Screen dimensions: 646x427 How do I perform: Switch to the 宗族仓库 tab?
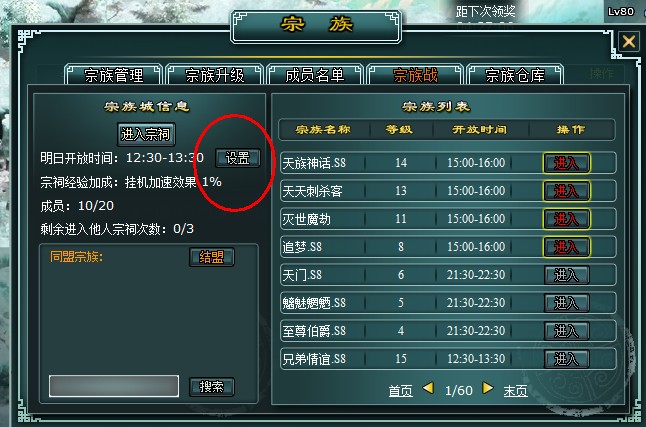515,75
